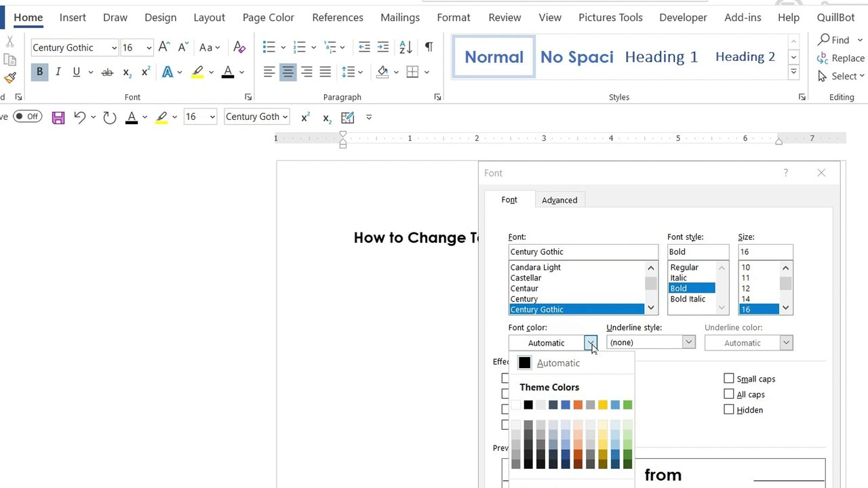868x488 pixels.
Task: Check the All caps option
Action: 729,394
